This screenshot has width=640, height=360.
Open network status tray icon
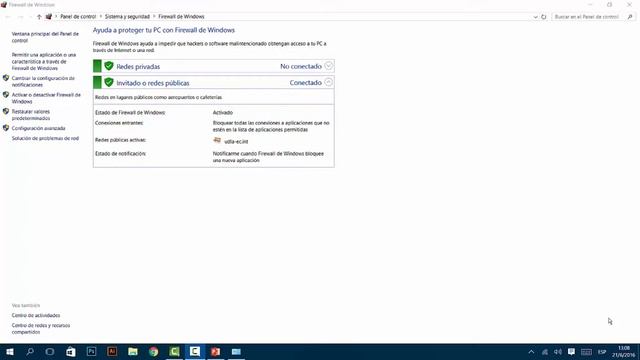click(x=544, y=352)
